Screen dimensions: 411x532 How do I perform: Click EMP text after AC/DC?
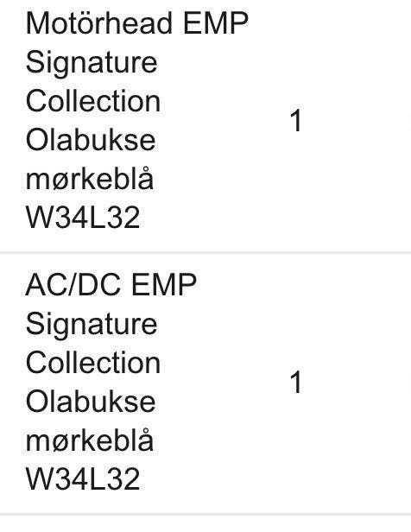click(x=163, y=284)
